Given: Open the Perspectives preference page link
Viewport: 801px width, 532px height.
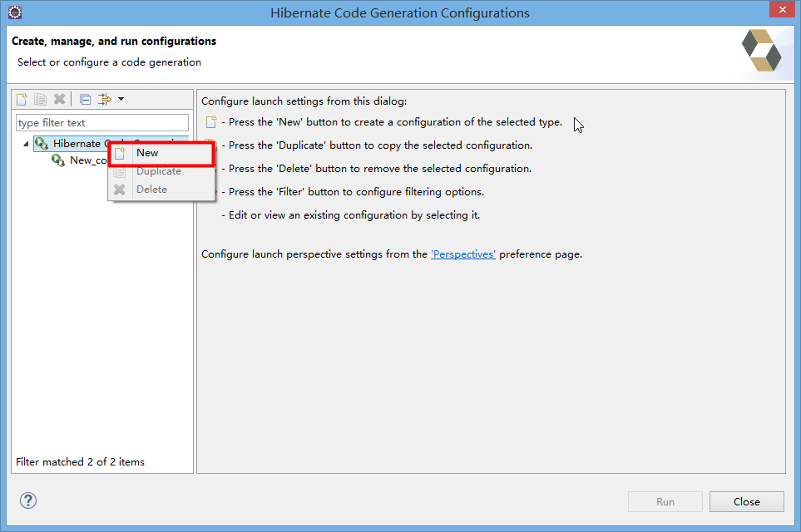Looking at the screenshot, I should 462,254.
